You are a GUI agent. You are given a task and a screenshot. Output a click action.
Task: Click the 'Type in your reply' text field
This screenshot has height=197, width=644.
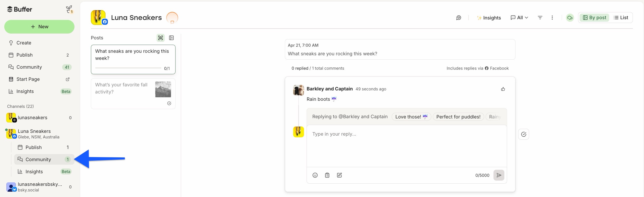(x=407, y=146)
